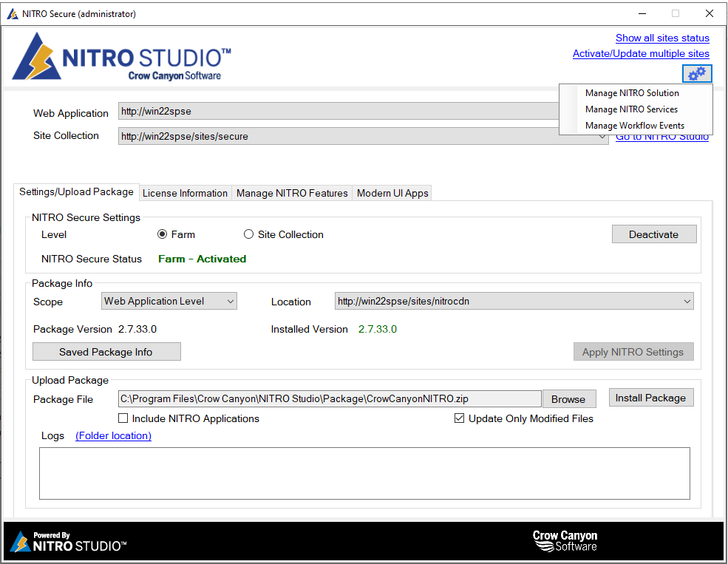Open Show all sites status link
This screenshot has height=564, width=728.
[662, 38]
